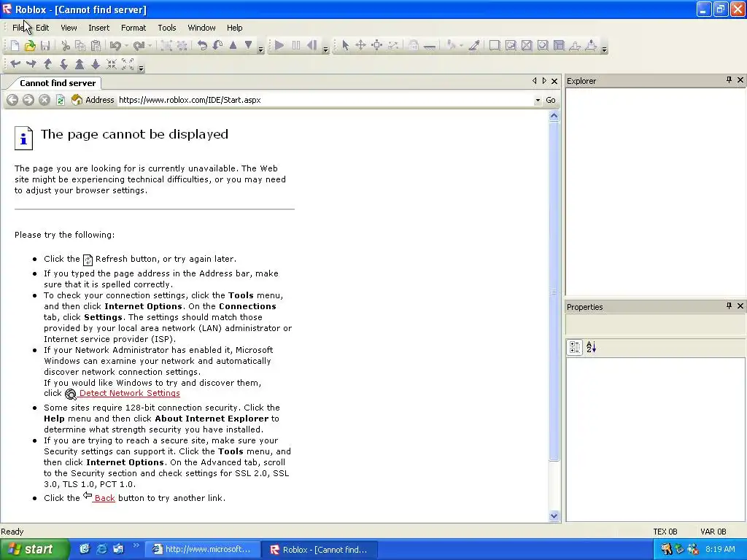Open the Edit menu
This screenshot has width=747, height=560.
pyautogui.click(x=42, y=28)
